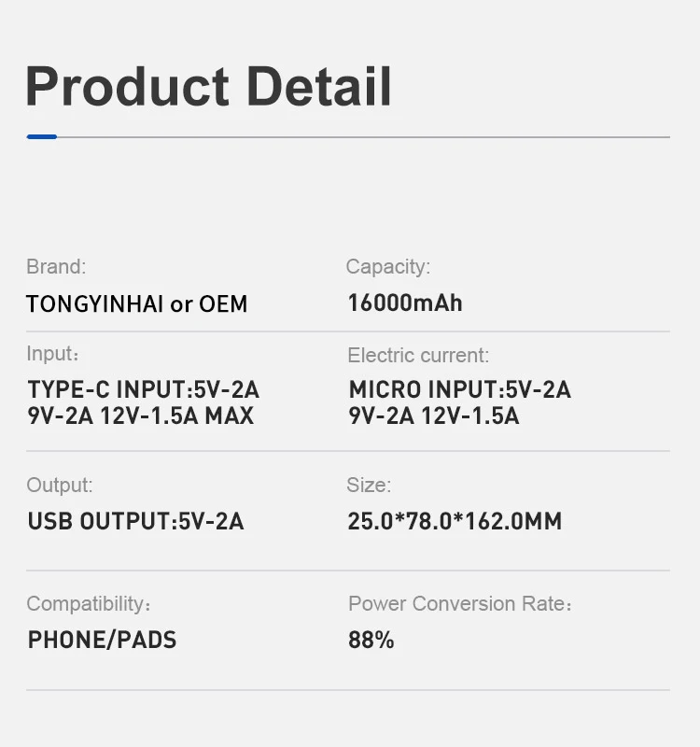This screenshot has height=747, width=700.
Task: Click the 9V-2A 12V-1.5A line below MICRO INPUT
Action: point(434,416)
